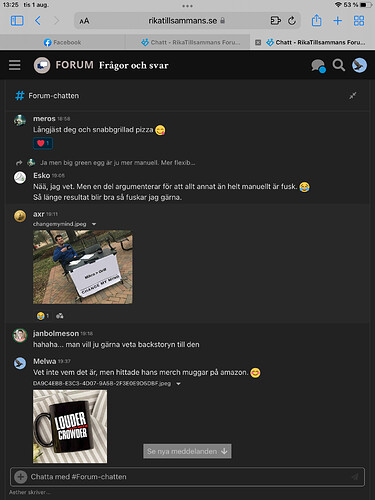Tap Safari's sidebar icon
The image size is (375, 500).
pyautogui.click(x=17, y=21)
